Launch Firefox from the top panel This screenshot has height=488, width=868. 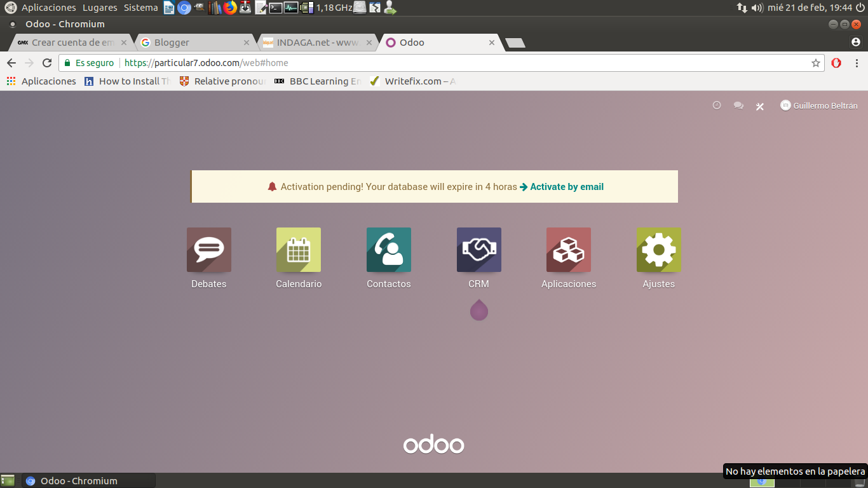pos(230,8)
